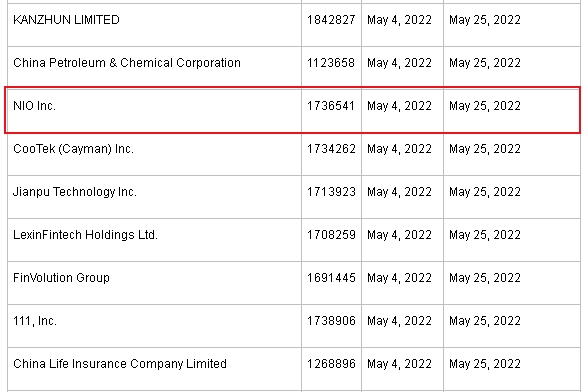
Task: Click the May 4, 2022 date in NIO row
Action: (x=399, y=106)
